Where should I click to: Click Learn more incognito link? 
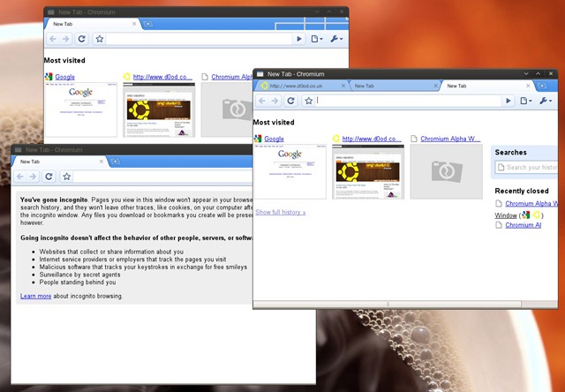pyautogui.click(x=35, y=296)
